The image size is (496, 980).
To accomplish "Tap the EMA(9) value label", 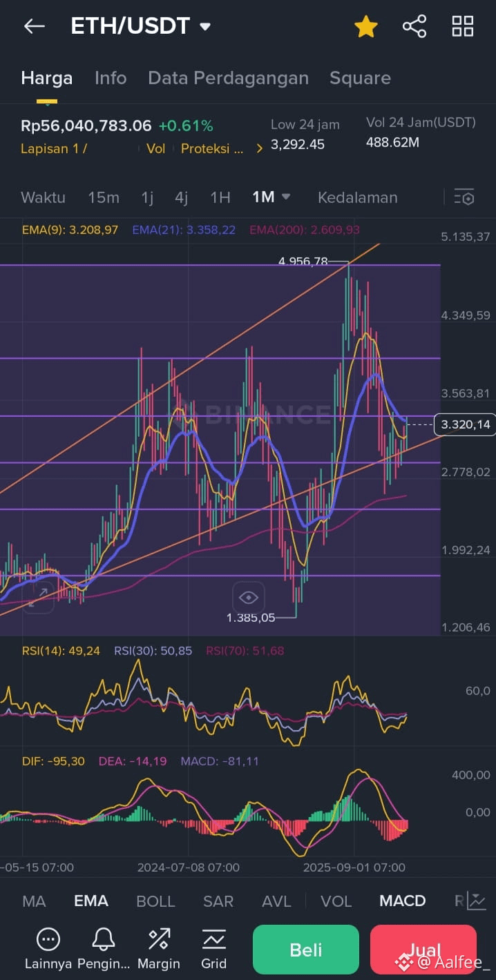I will click(x=70, y=230).
